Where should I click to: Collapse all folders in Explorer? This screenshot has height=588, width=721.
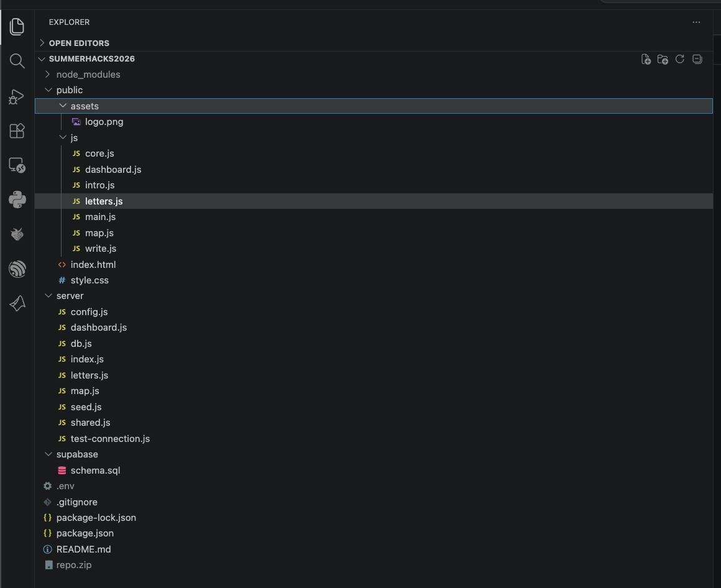[697, 59]
